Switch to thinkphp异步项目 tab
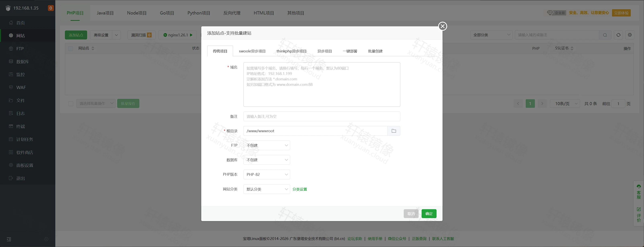644x247 pixels. [x=292, y=51]
